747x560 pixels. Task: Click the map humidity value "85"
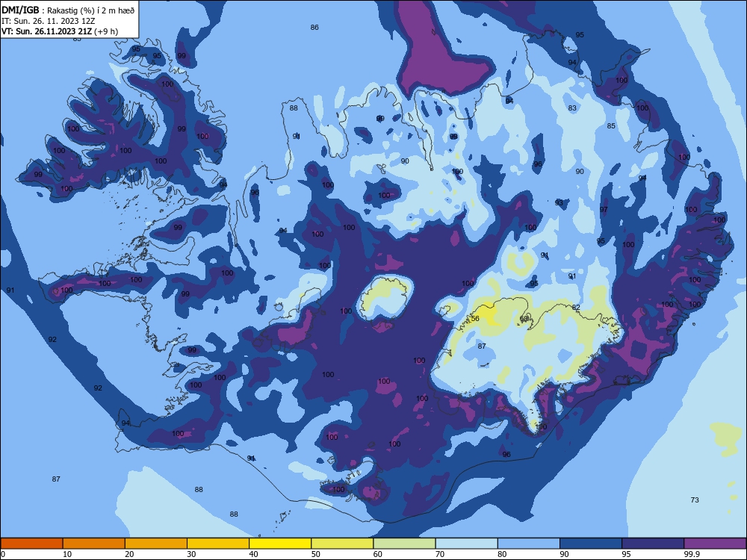click(611, 125)
